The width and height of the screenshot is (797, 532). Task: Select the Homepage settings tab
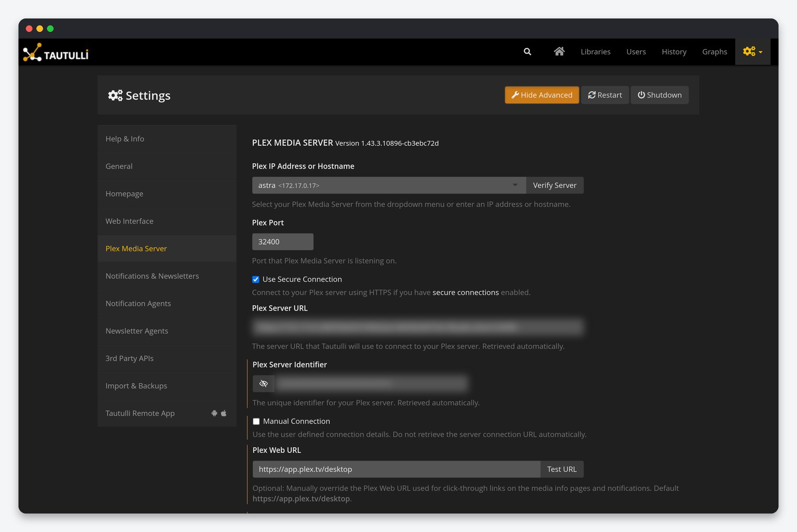click(x=167, y=194)
